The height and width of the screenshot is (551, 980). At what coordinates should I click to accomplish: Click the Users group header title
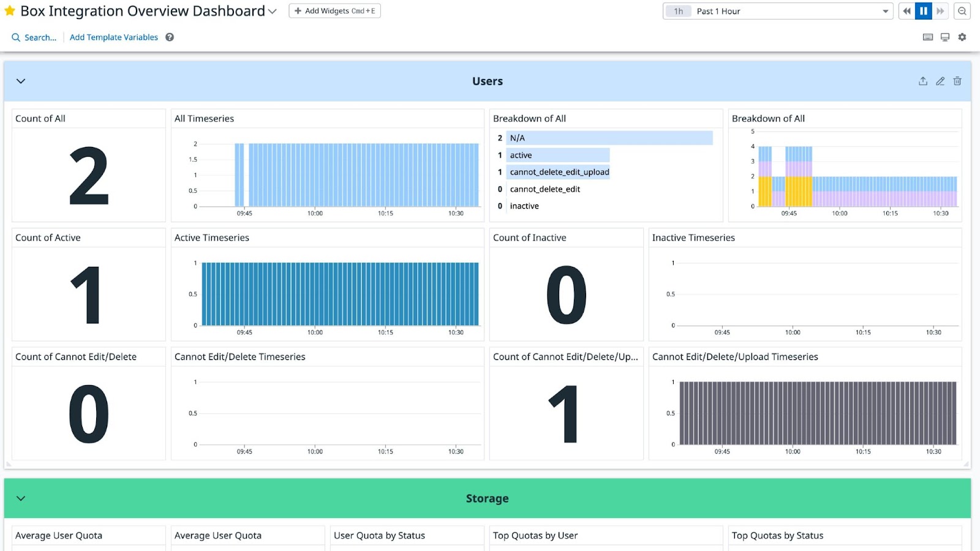tap(488, 81)
